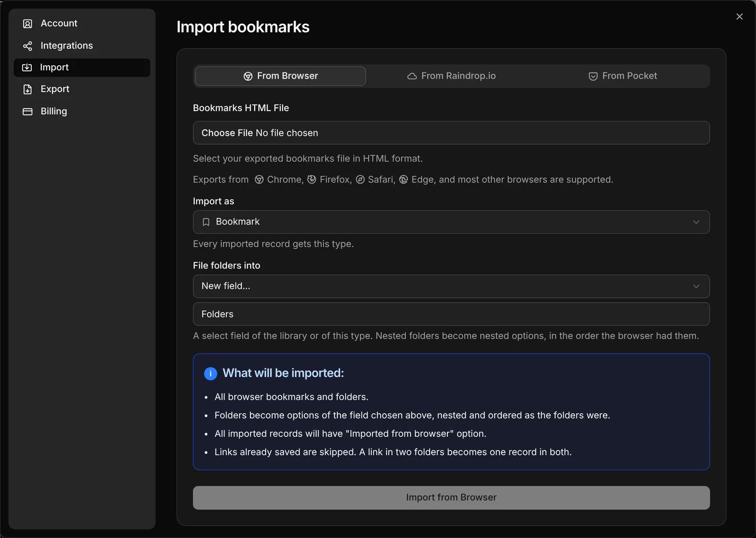Open the Billing section
The width and height of the screenshot is (756, 538).
82,112
